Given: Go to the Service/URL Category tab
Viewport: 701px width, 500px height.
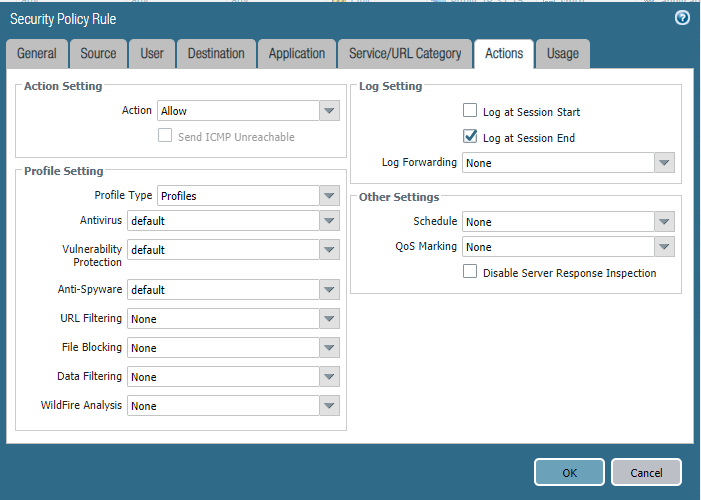Looking at the screenshot, I should [x=405, y=54].
